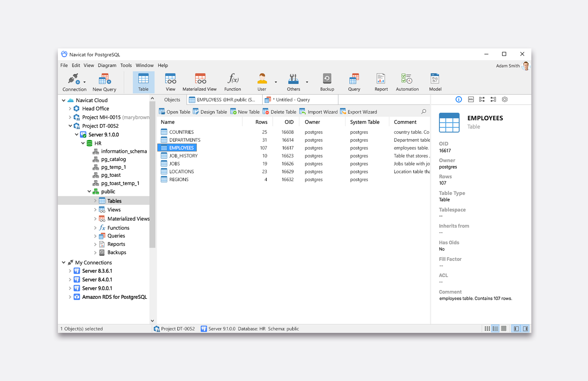Open the Others dropdown arrow
Viewport: 588px width, 381px height.
click(x=307, y=82)
